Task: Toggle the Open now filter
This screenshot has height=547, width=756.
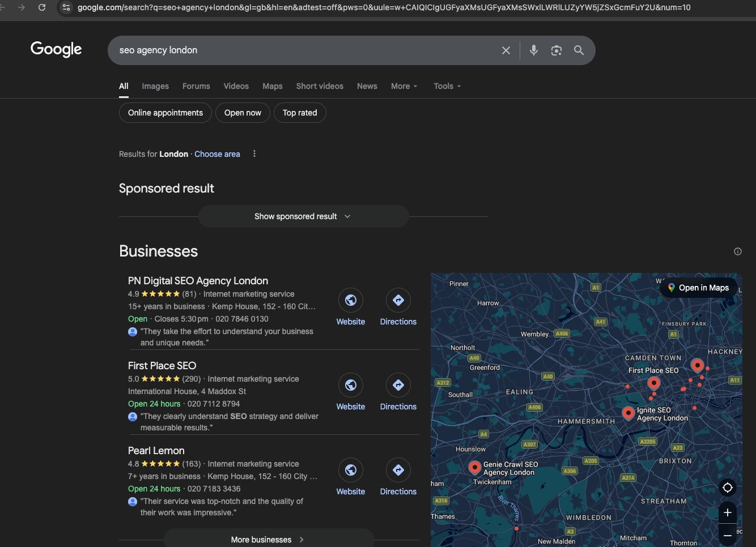Action: [x=243, y=113]
